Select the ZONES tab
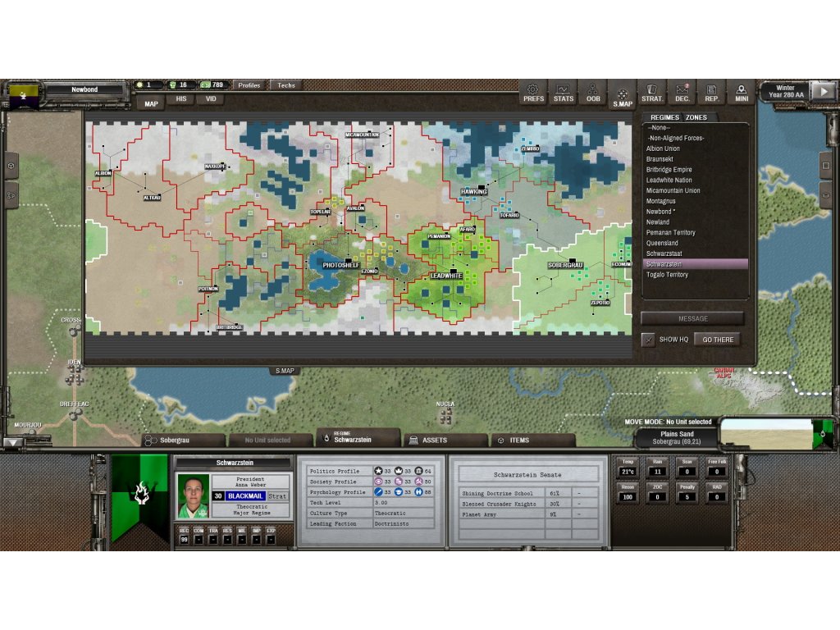 pyautogui.click(x=696, y=117)
